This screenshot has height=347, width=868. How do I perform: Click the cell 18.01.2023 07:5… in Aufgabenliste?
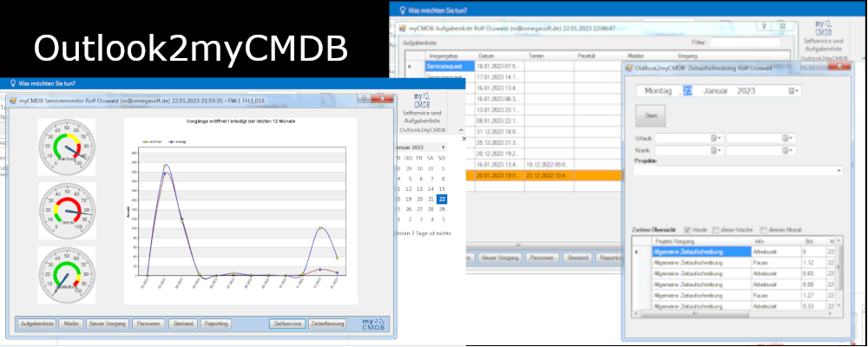pyautogui.click(x=500, y=67)
